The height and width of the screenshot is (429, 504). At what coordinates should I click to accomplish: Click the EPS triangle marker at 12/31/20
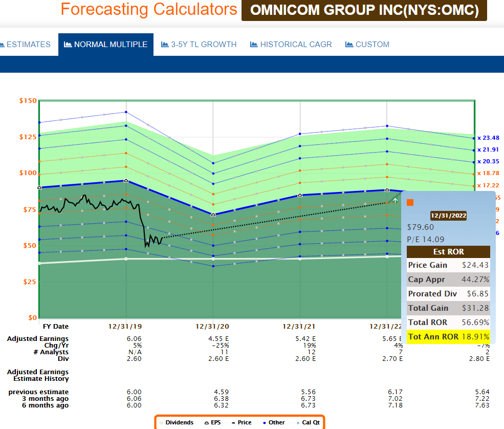pyautogui.click(x=213, y=214)
